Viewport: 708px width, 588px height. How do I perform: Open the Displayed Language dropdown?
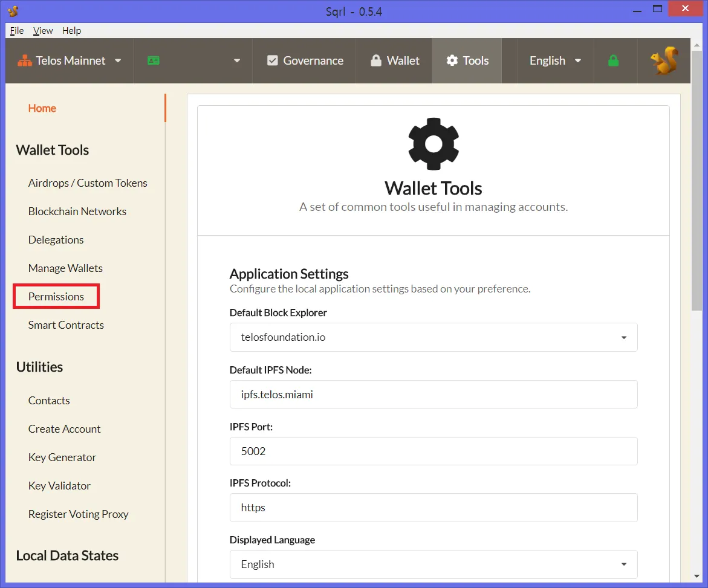(434, 564)
